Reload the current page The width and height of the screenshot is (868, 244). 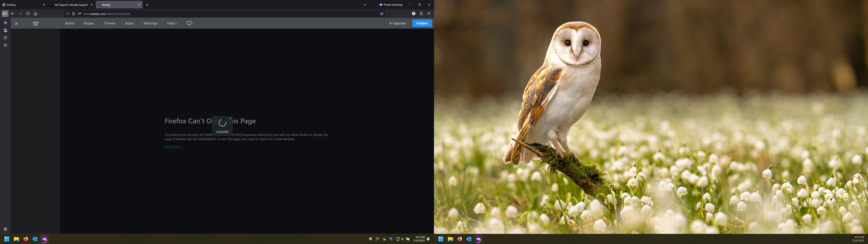point(28,14)
